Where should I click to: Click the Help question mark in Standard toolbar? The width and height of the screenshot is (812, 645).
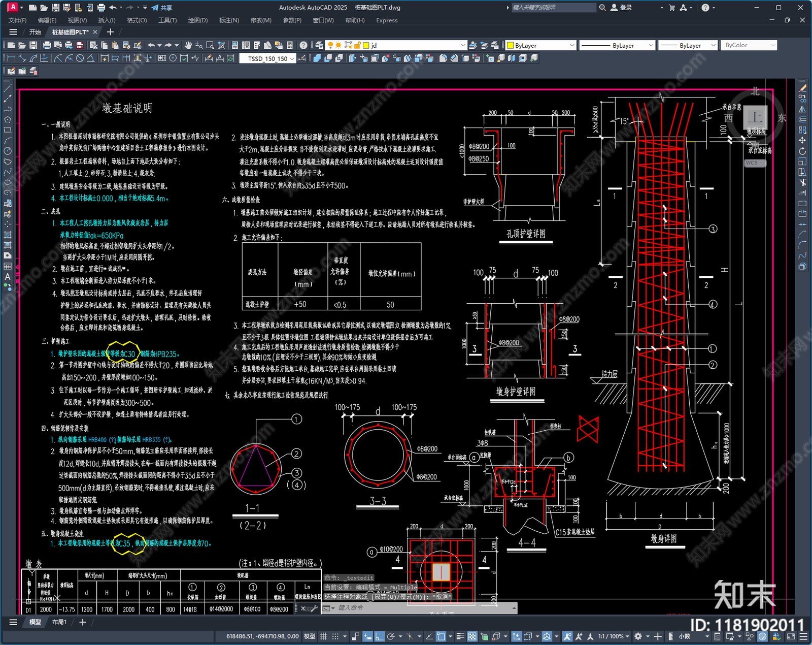point(303,45)
